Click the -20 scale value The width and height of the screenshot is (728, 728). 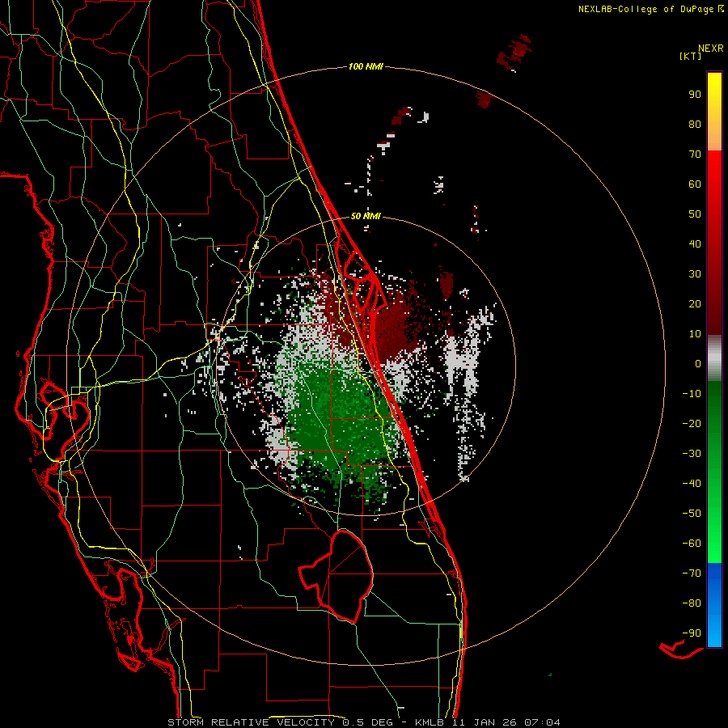click(x=692, y=423)
